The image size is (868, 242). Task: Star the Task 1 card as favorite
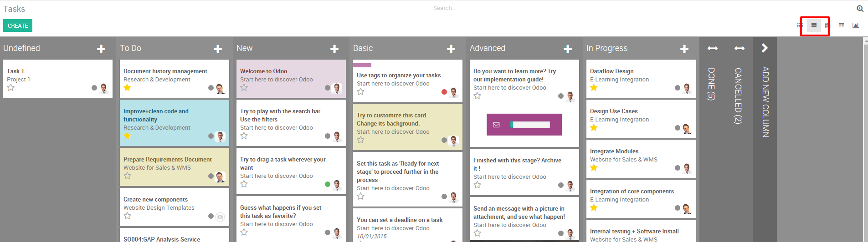point(11,87)
